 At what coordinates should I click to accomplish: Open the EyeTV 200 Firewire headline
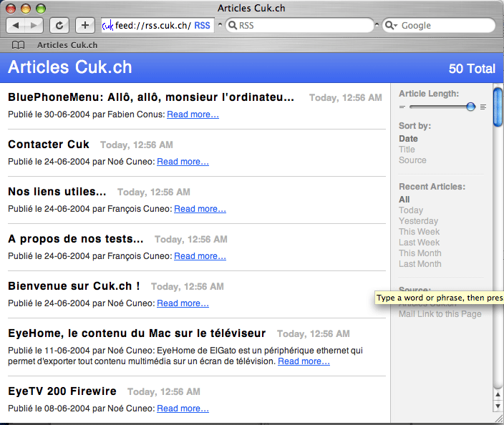coord(62,391)
